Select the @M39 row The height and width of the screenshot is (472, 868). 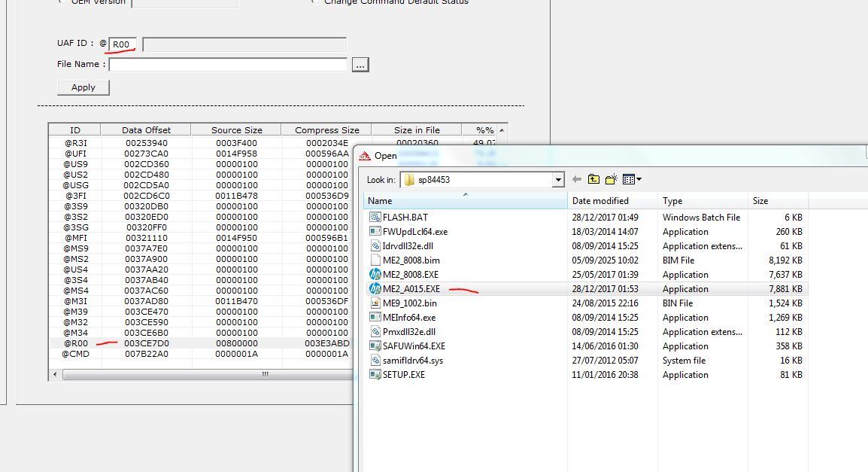[202, 312]
